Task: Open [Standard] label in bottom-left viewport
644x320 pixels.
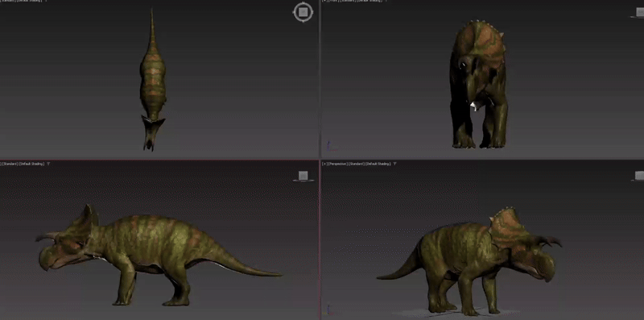Action: tap(10, 164)
